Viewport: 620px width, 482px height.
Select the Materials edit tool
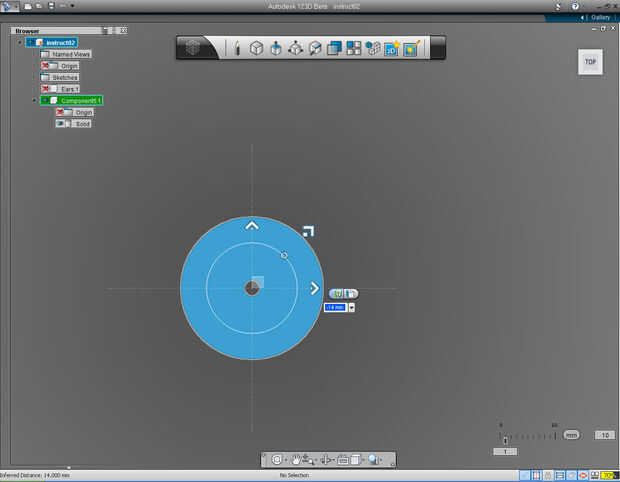(x=411, y=48)
